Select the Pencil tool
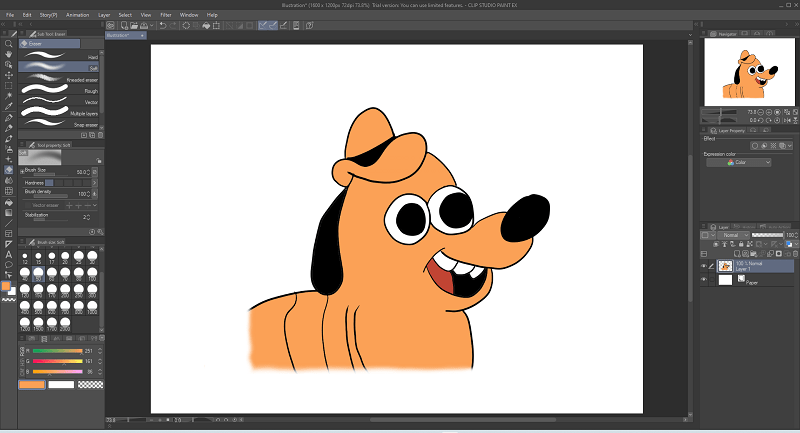 [9, 128]
